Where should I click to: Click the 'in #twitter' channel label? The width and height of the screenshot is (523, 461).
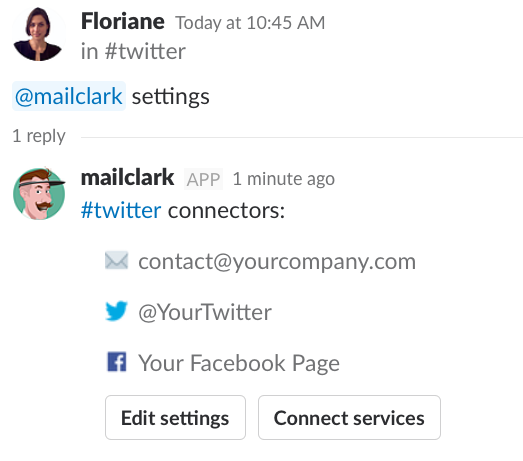coord(133,51)
